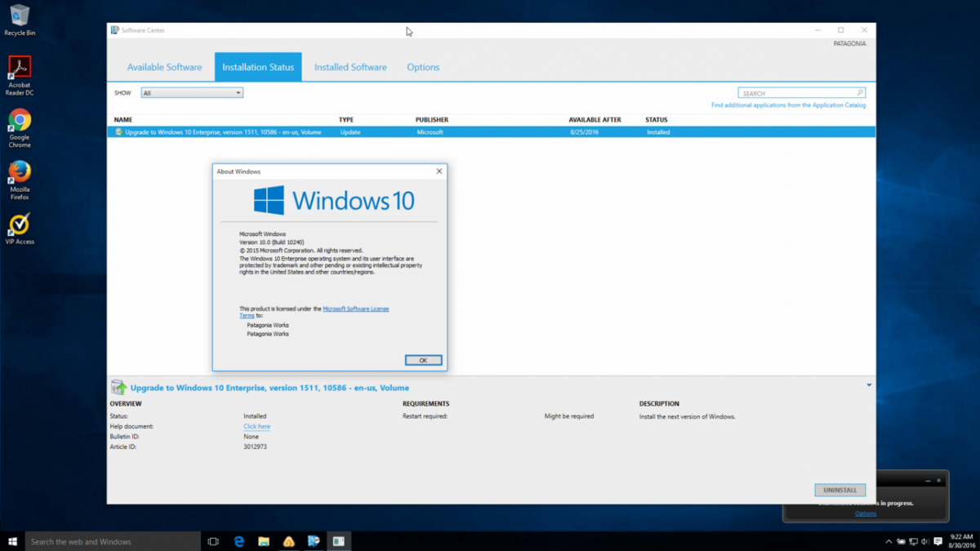Switch to the Available Software tab

164,67
